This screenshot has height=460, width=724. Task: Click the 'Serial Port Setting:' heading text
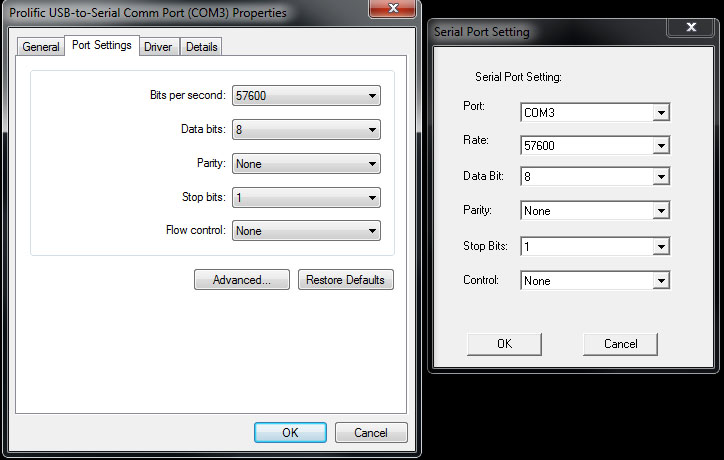coord(518,77)
